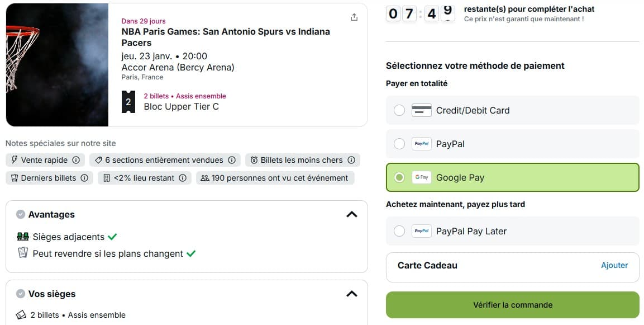Collapse the Avantages section
644x325 pixels.
point(352,214)
